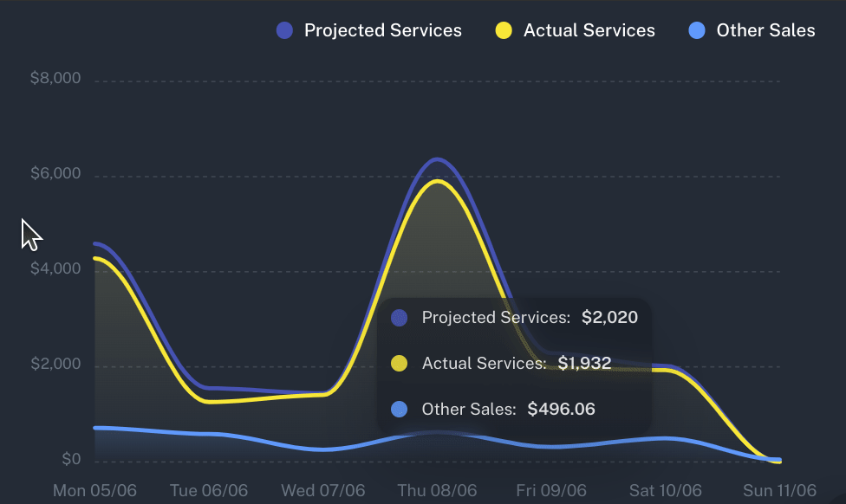Click the $8,000 y-axis label
The image size is (846, 504).
pos(55,79)
